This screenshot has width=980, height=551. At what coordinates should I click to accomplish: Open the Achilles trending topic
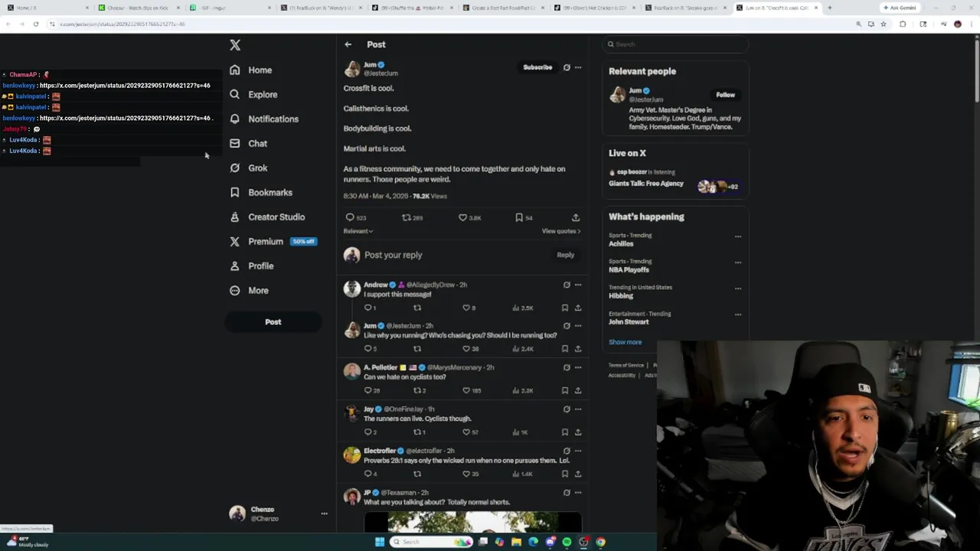pos(621,244)
